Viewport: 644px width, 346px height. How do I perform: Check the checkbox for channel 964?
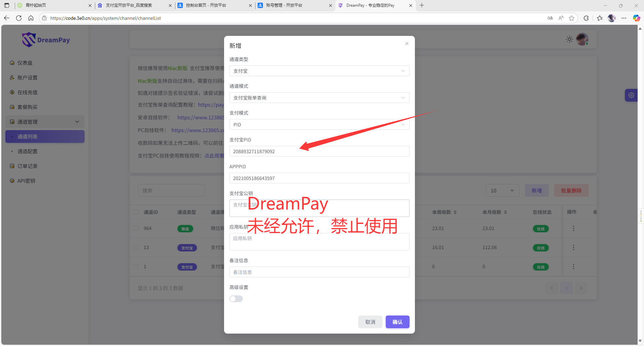point(136,228)
